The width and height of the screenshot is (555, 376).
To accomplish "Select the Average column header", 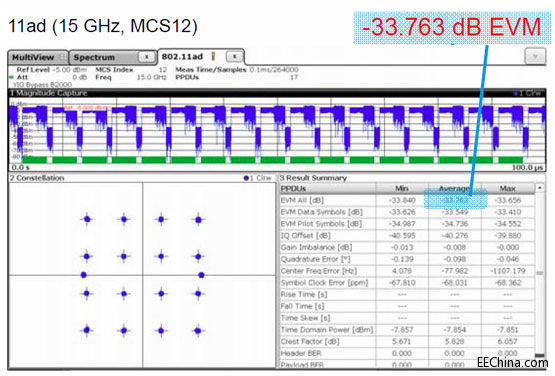I will click(x=455, y=188).
